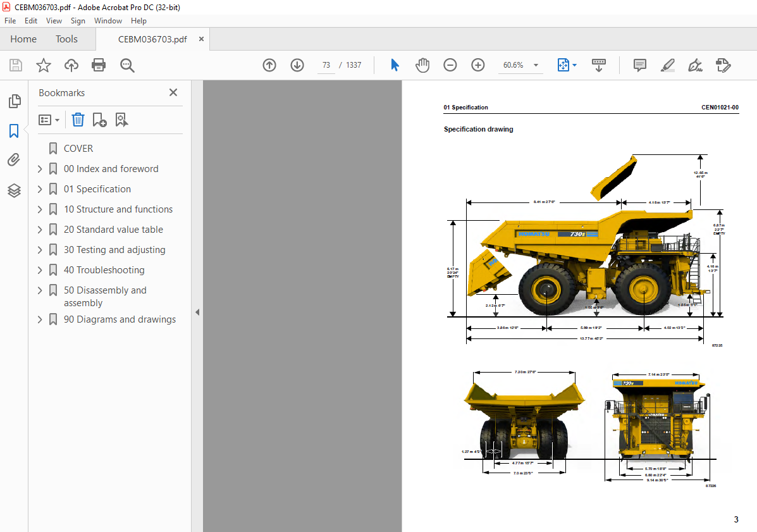The image size is (757, 532).
Task: Activate the hand pan tool
Action: [422, 65]
